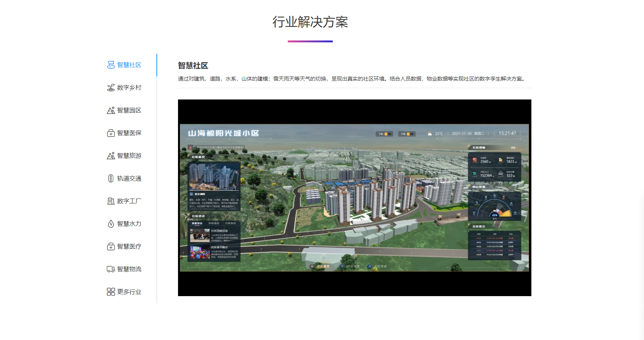Click the weather cloud icon beside 23°C
The height and width of the screenshot is (340, 644).
point(430,134)
